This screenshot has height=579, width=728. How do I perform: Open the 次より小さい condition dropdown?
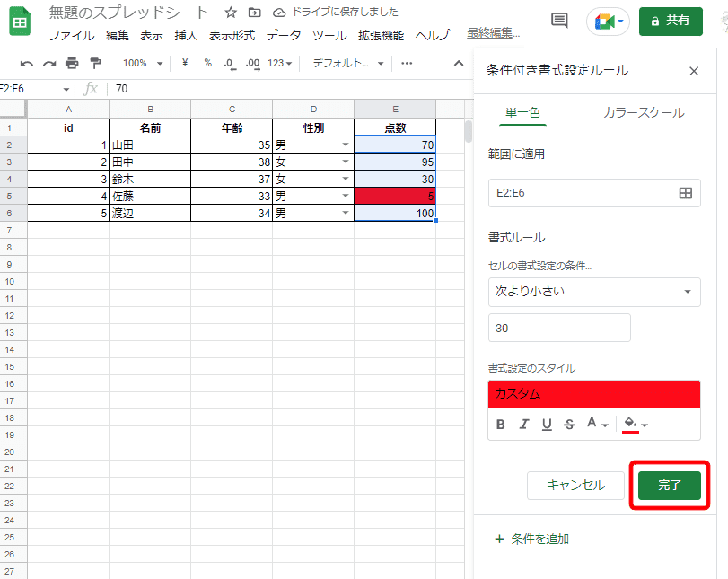click(594, 292)
